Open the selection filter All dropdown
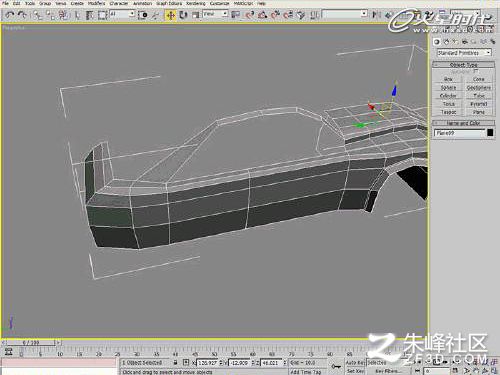Viewport: 500px width, 375px height. 122,14
